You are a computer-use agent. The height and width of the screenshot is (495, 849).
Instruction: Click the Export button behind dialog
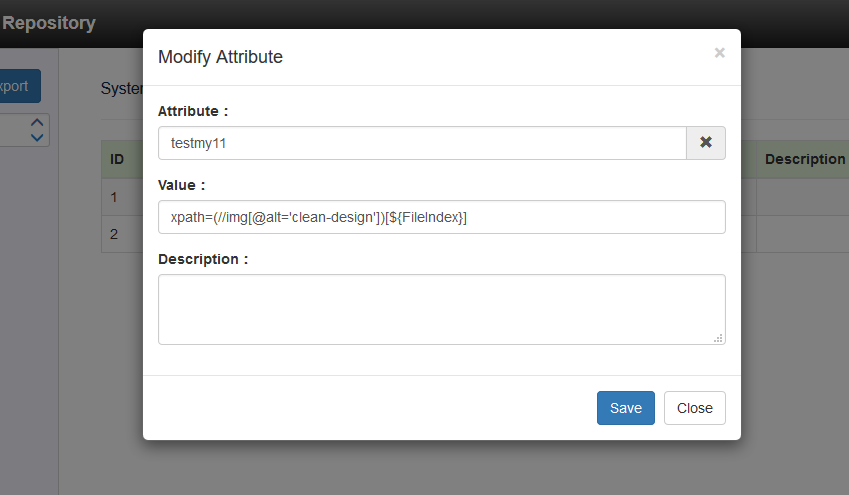pos(18,86)
